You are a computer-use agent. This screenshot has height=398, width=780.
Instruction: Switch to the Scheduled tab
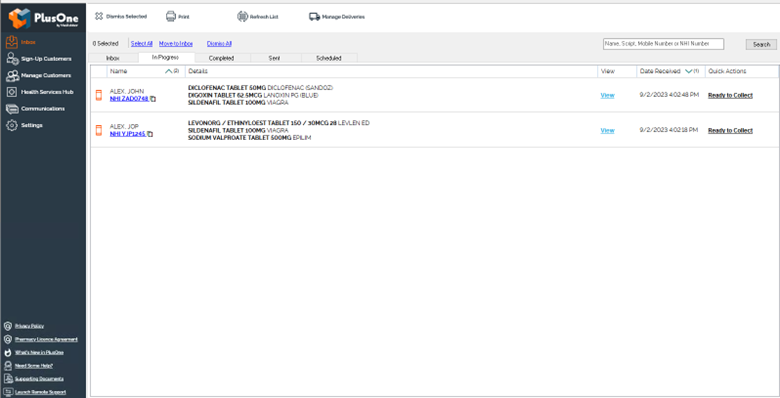click(329, 58)
